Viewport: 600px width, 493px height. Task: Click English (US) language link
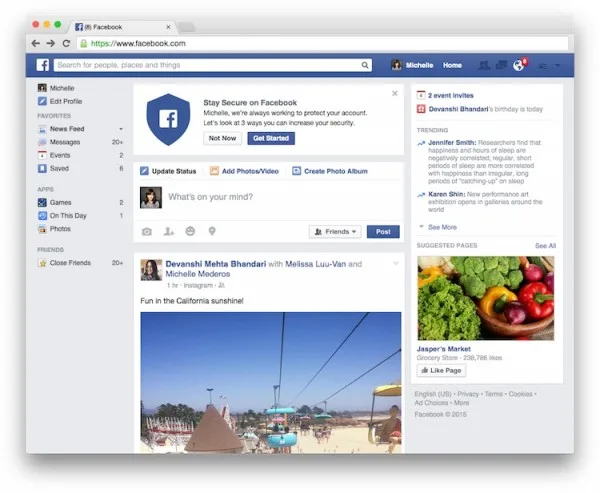click(433, 394)
